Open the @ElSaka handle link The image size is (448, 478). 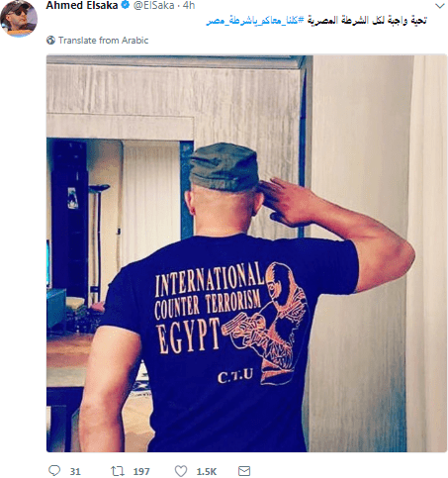point(153,5)
